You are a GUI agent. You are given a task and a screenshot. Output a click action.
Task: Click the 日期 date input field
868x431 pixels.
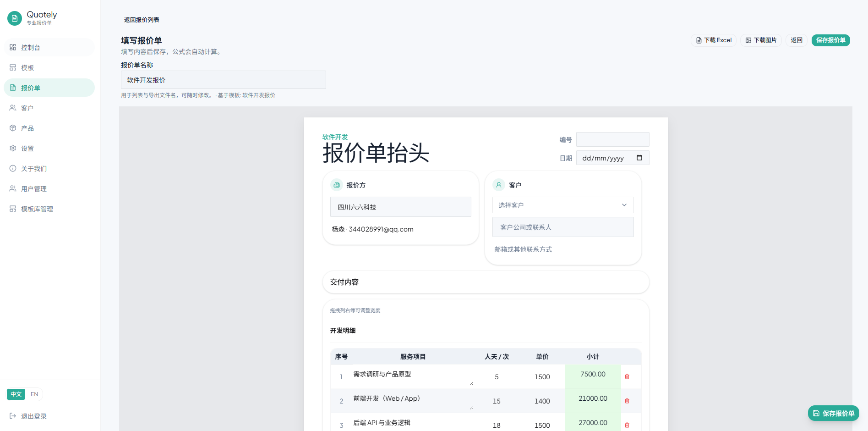tap(613, 158)
